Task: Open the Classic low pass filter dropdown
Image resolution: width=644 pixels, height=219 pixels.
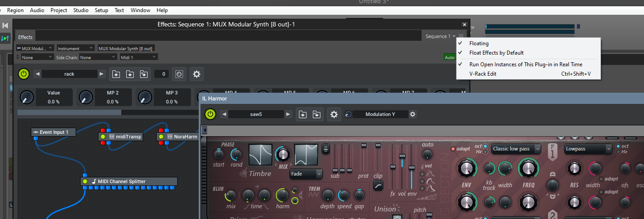Action: pyautogui.click(x=516, y=149)
